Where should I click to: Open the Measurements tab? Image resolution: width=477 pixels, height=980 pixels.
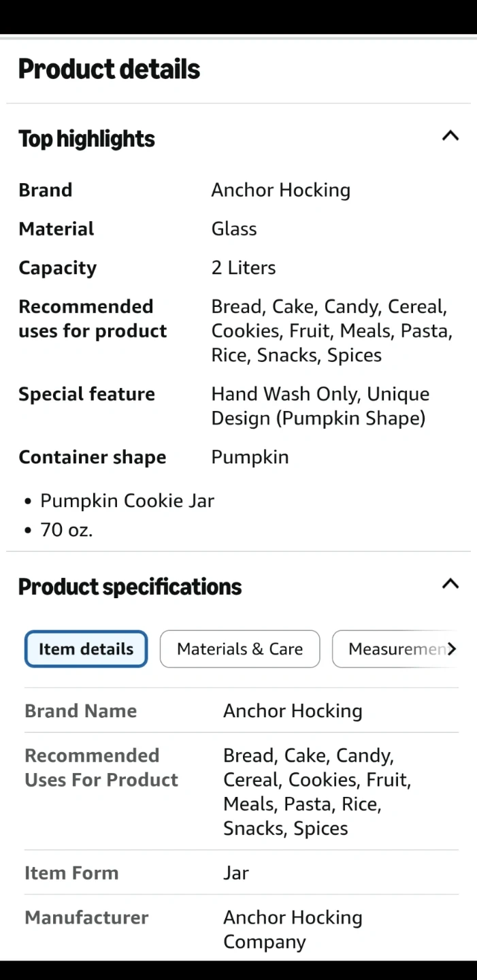tap(397, 649)
